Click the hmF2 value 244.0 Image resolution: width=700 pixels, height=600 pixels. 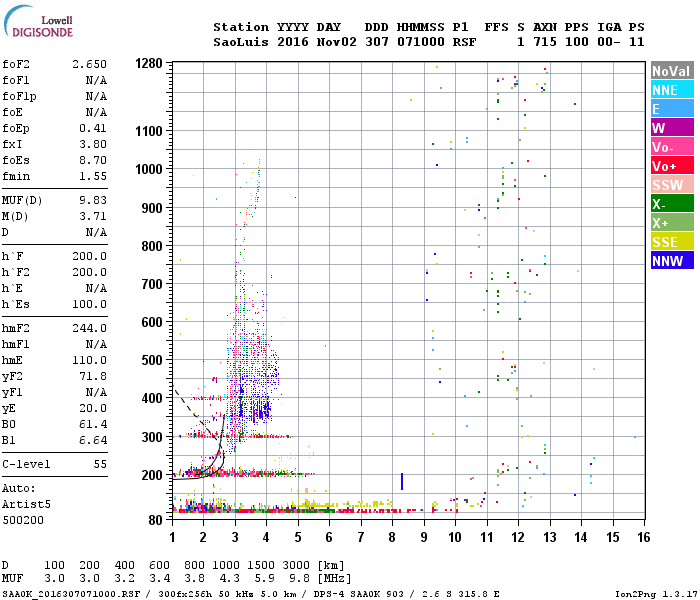point(90,328)
